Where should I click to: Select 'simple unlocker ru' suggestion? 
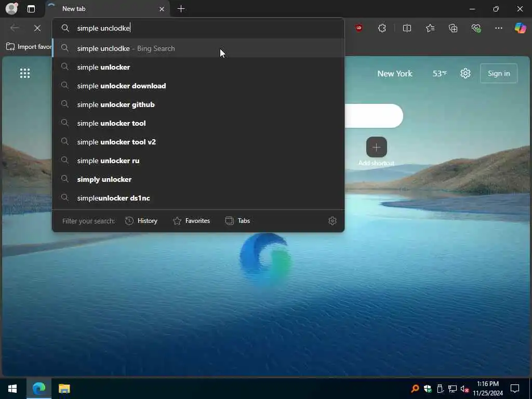(198, 161)
